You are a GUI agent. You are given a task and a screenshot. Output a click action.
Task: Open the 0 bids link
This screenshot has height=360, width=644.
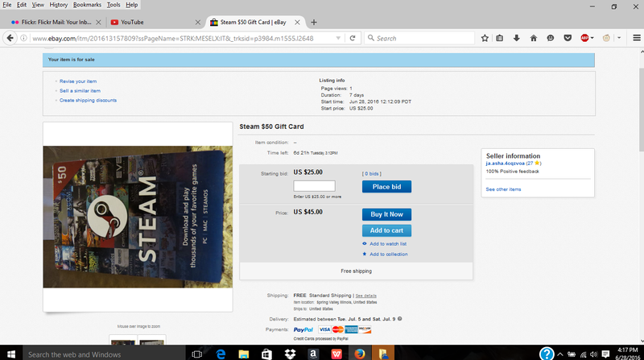tap(372, 174)
